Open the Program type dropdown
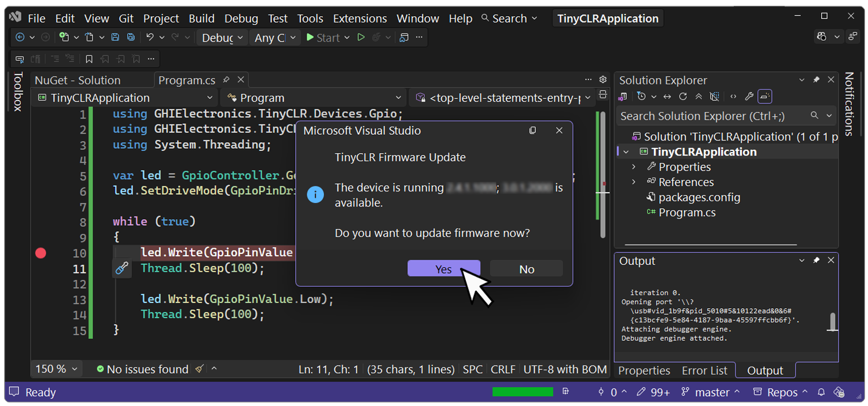Viewport: 868px width, 406px height. click(313, 98)
